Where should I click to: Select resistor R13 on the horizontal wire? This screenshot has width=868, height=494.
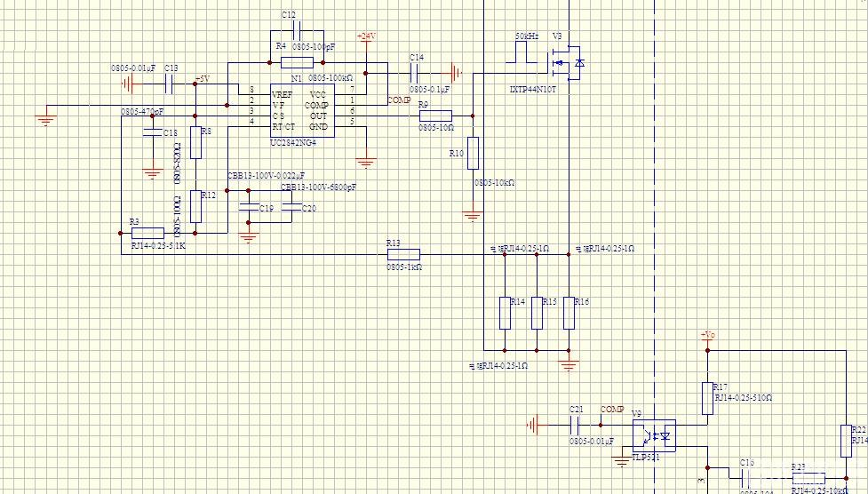(x=402, y=254)
